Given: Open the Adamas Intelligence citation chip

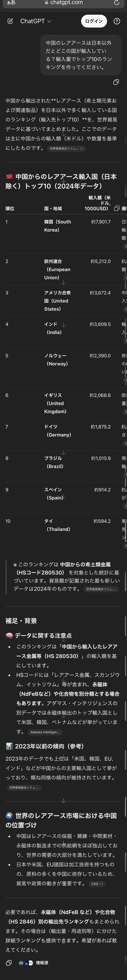Looking at the screenshot, I should [45, 732].
